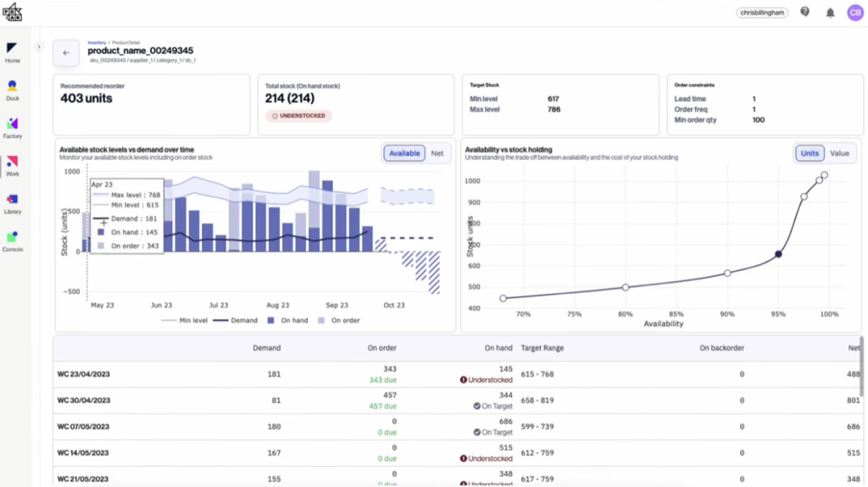Click the chrisbillingham username badge

coord(763,13)
